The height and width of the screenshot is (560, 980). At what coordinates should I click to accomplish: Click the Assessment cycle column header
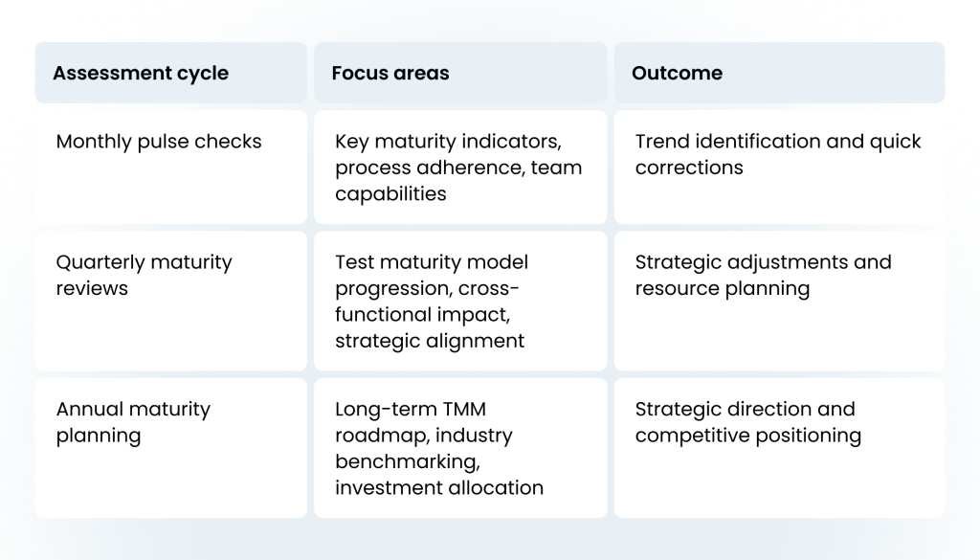click(x=170, y=73)
